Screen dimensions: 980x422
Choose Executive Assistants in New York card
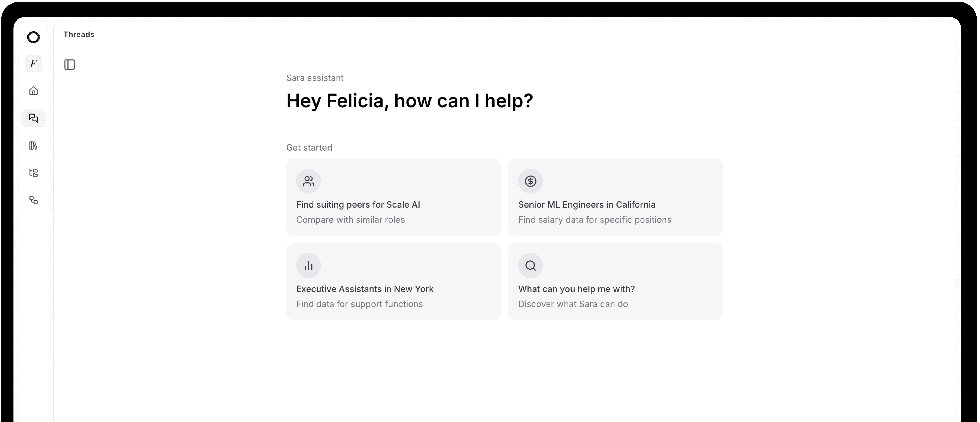393,282
